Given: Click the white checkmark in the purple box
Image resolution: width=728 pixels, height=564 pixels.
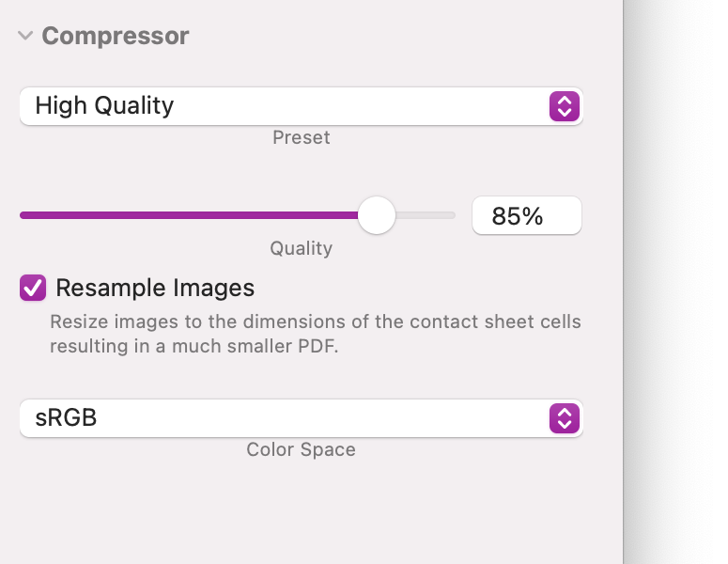Looking at the screenshot, I should pos(33,288).
